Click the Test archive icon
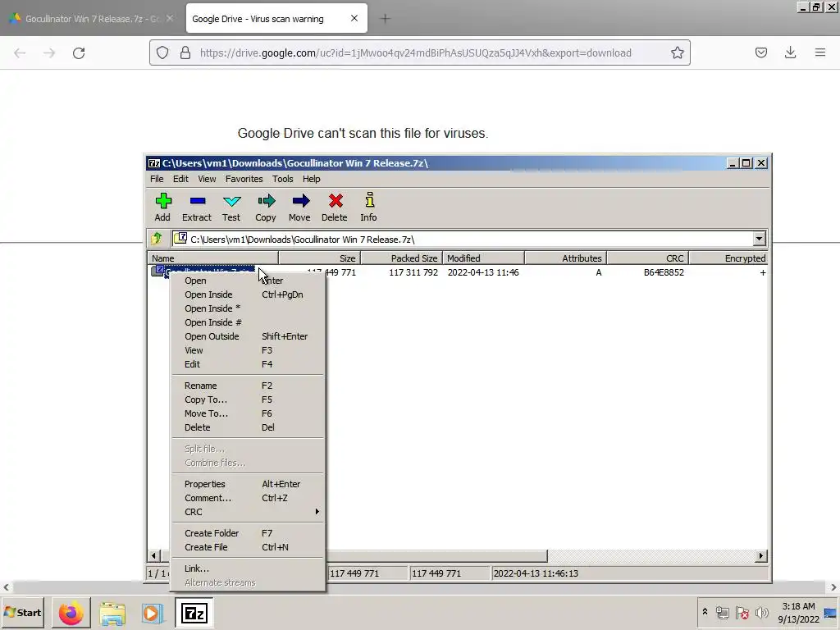The image size is (840, 630). (231, 207)
